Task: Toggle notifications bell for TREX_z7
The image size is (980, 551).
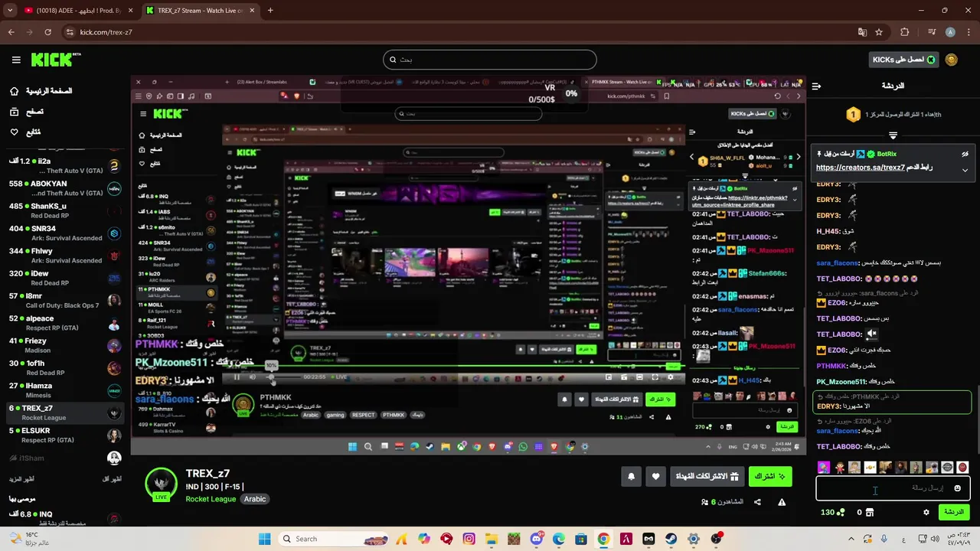Action: 631,476
